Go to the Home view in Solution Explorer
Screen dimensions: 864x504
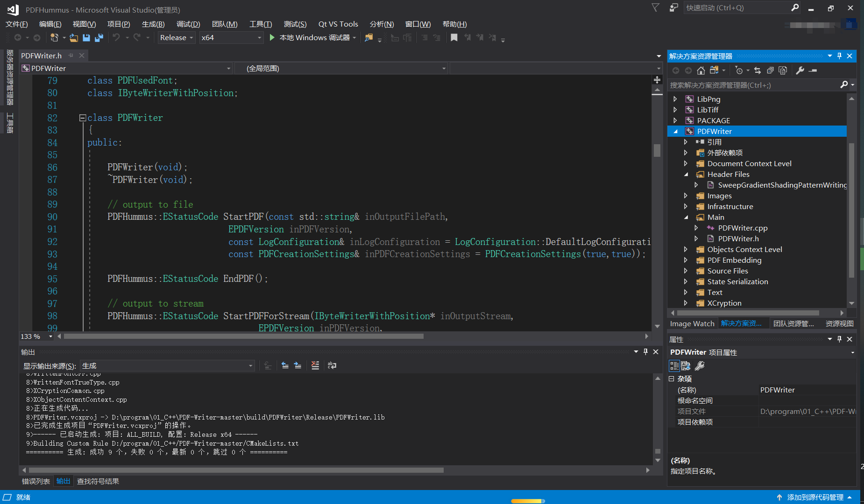(x=701, y=70)
